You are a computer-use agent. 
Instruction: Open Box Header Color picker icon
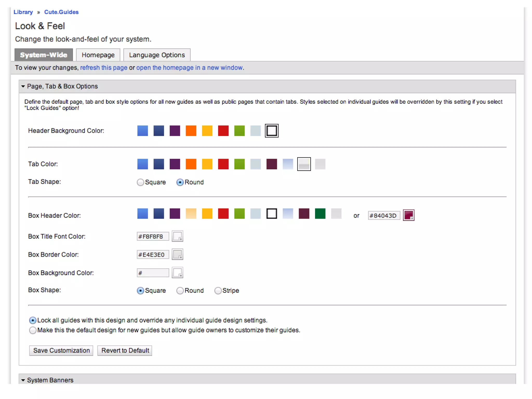[408, 215]
